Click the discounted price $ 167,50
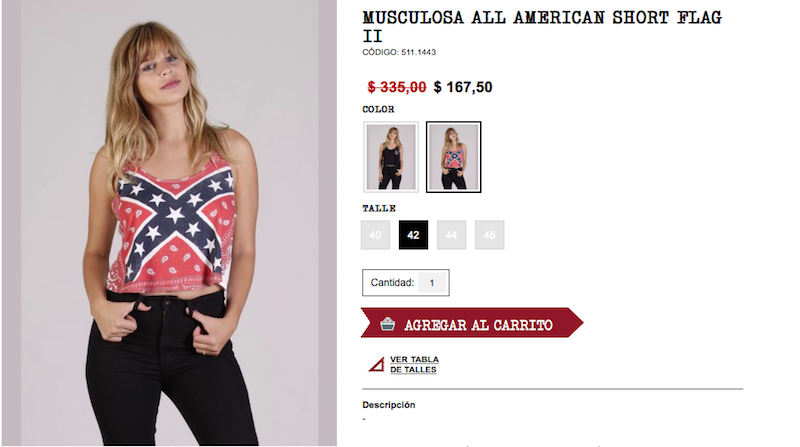 [x=463, y=87]
